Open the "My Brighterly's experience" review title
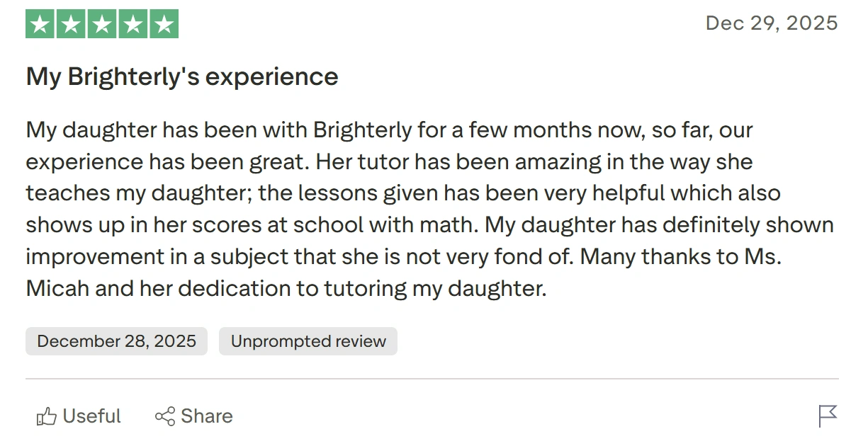The width and height of the screenshot is (868, 446). point(182,76)
